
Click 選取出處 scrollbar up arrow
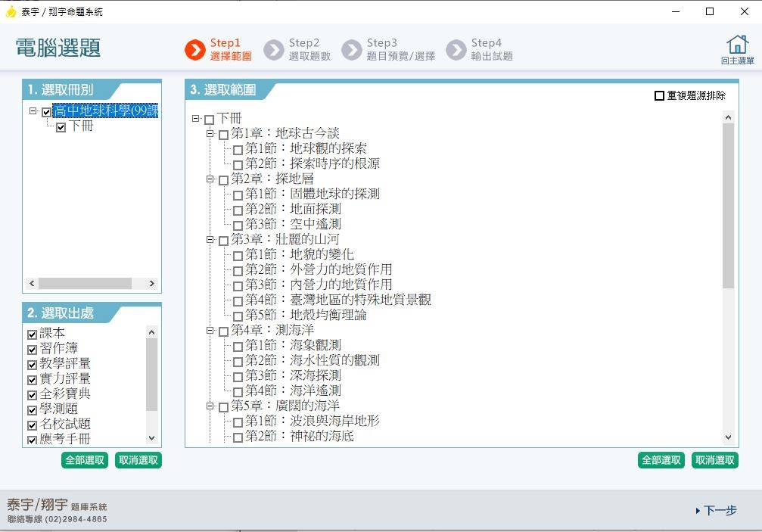click(x=151, y=332)
